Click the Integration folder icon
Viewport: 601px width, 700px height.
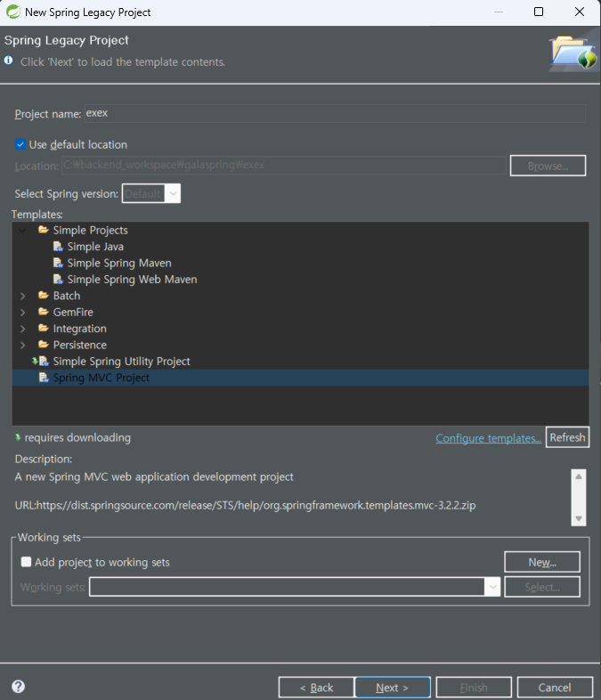(x=44, y=328)
